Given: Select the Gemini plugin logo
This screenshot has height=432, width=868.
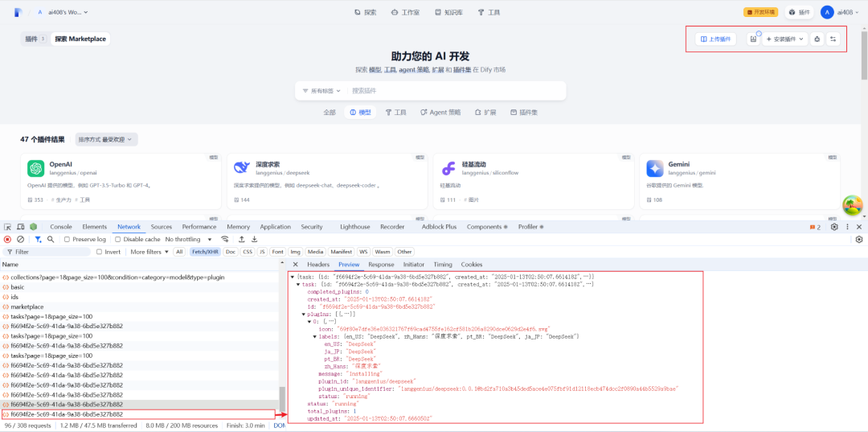Looking at the screenshot, I should pos(655,168).
